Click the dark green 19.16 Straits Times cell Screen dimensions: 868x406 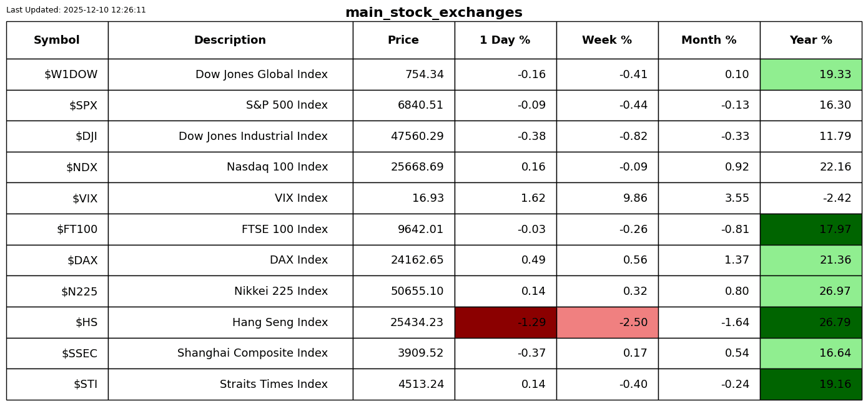pyautogui.click(x=811, y=384)
